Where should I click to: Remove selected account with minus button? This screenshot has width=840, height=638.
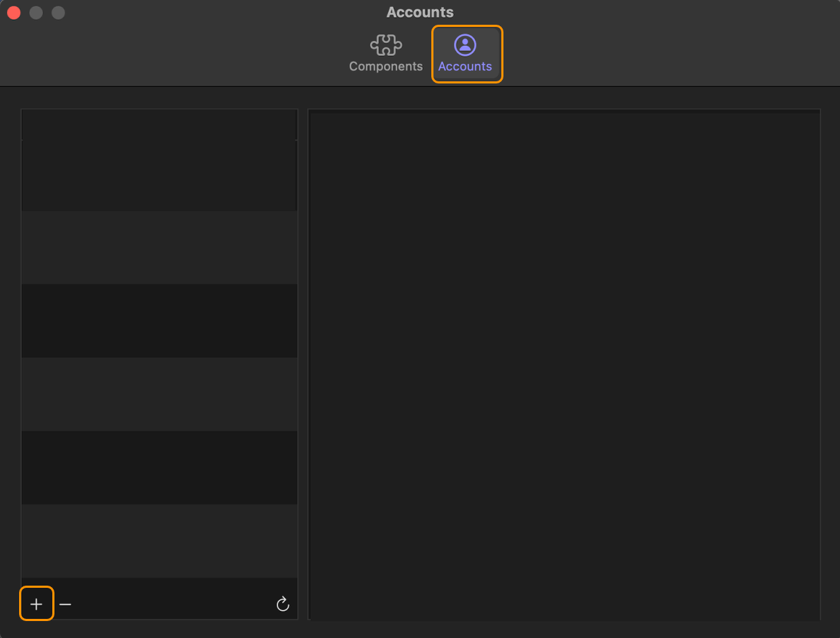(65, 604)
